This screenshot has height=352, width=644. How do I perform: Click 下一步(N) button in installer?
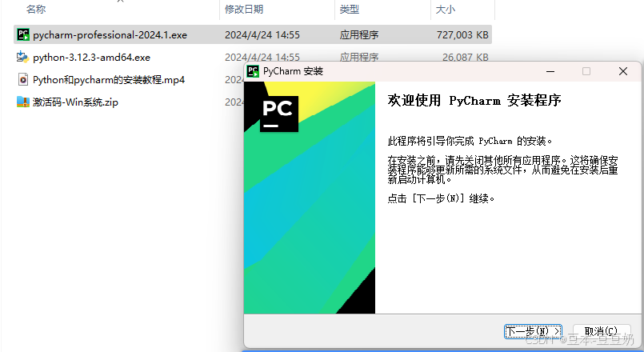coord(533,331)
